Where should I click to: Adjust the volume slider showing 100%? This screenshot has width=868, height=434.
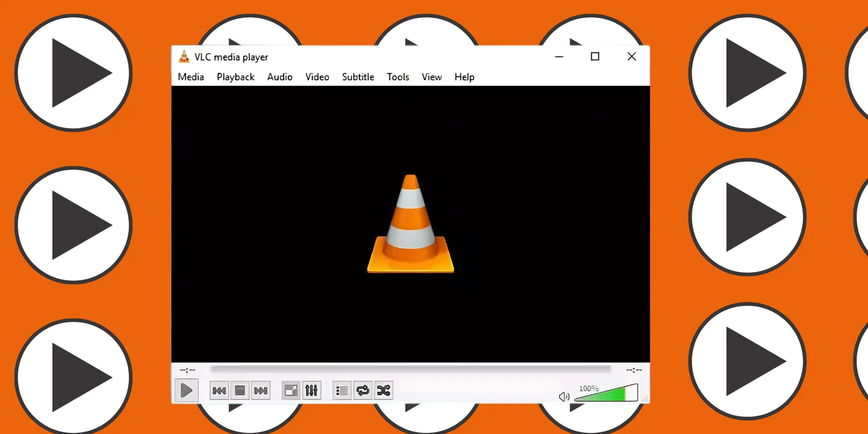coord(606,393)
